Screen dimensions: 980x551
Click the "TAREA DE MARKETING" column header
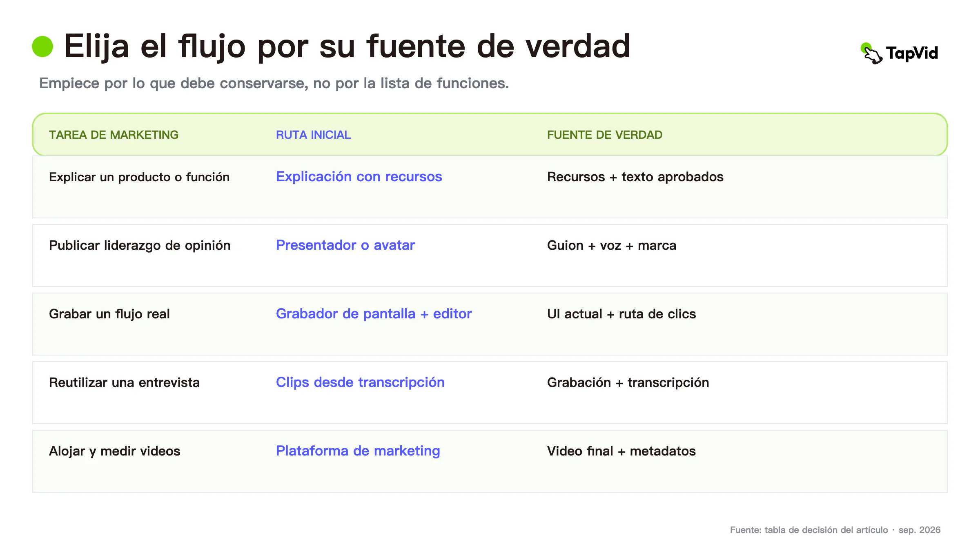click(114, 135)
